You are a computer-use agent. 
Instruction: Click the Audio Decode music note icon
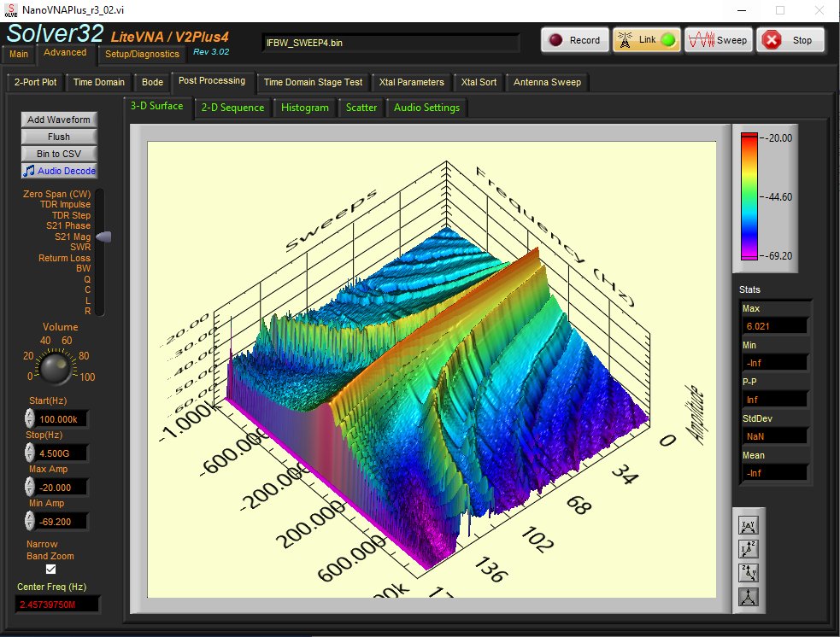coord(28,171)
